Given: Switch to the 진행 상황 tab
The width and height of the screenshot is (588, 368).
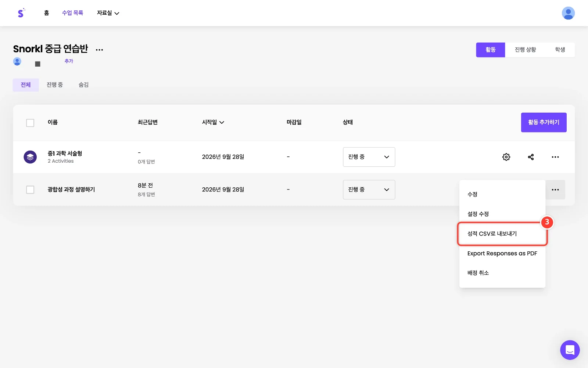Looking at the screenshot, I should 525,50.
